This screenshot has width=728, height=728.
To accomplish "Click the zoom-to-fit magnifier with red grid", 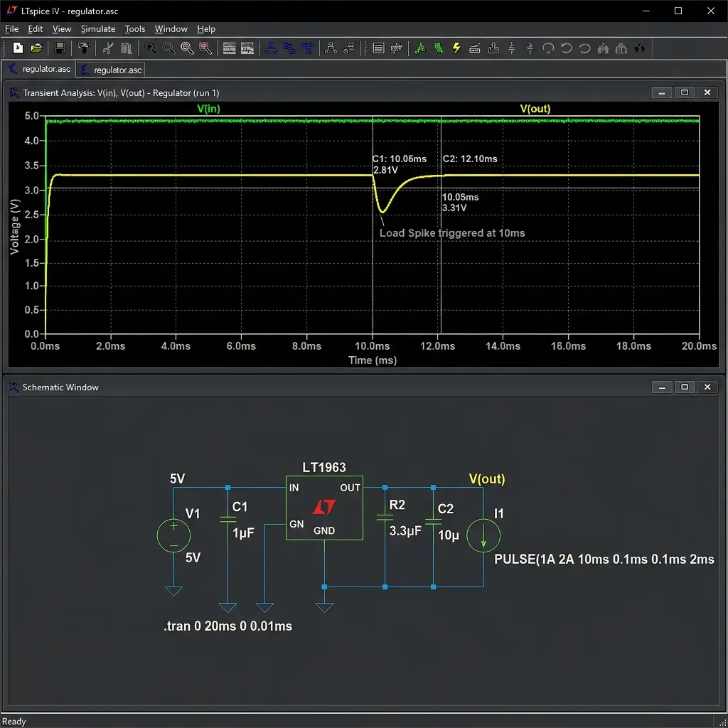I will pos(205,48).
